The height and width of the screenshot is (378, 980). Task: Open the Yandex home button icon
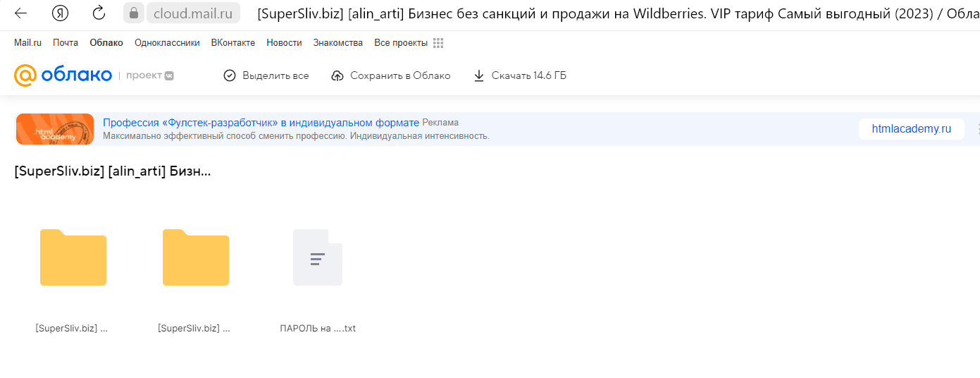pos(61,13)
